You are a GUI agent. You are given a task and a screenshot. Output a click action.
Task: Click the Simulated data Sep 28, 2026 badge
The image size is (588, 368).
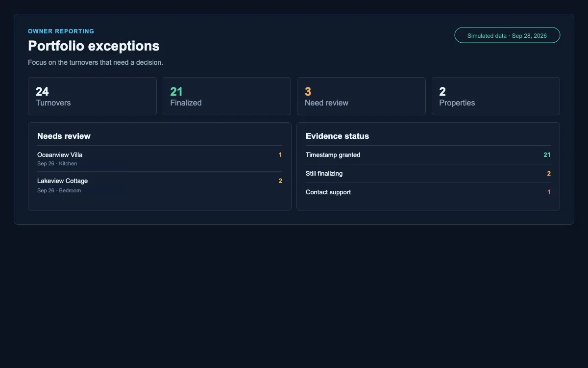[507, 35]
